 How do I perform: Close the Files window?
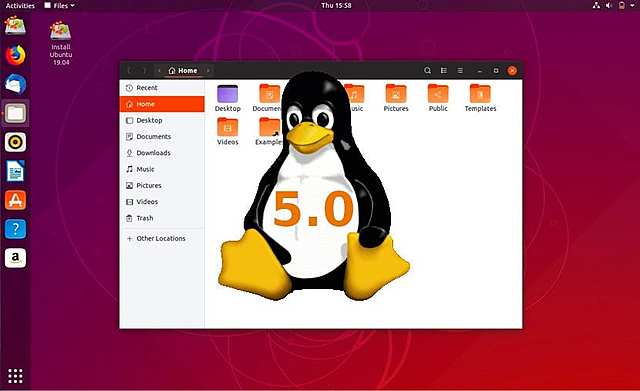512,71
